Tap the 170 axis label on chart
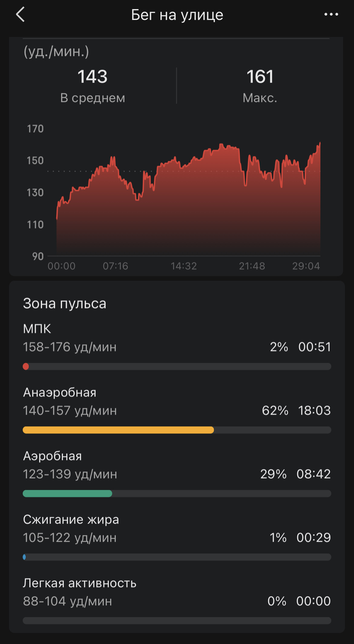Image resolution: width=354 pixels, height=644 pixels. click(x=35, y=129)
